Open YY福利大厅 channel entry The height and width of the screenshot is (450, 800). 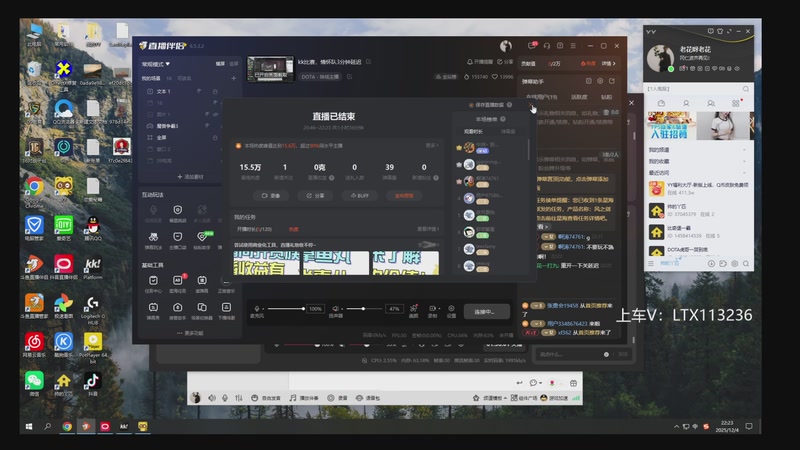point(699,188)
